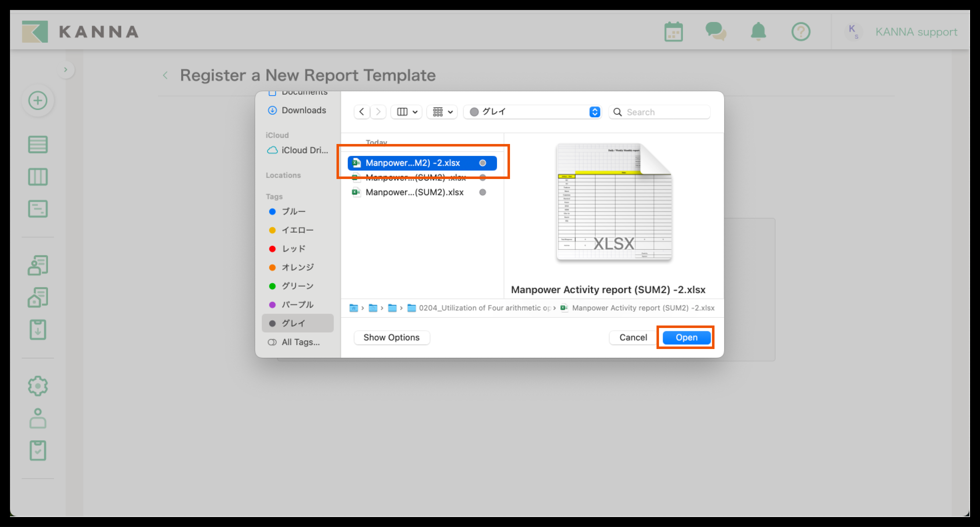The height and width of the screenshot is (527, 980).
Task: Open the settings gear in sidebar
Action: [x=38, y=386]
